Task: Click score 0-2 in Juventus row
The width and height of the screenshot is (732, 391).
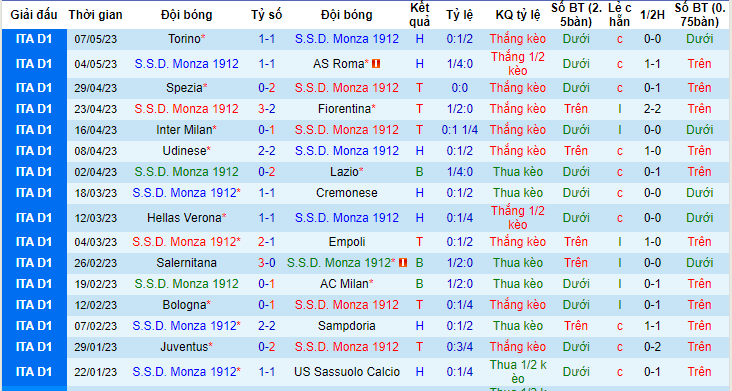Action: 267,347
